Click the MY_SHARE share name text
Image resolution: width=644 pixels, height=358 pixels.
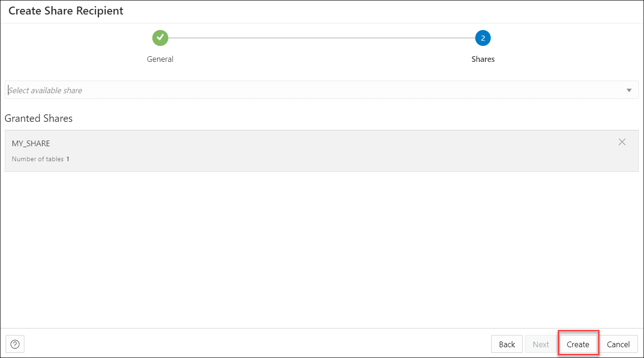[31, 143]
